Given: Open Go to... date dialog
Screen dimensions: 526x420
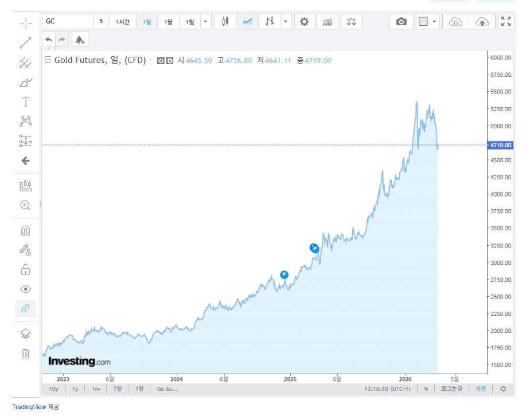Looking at the screenshot, I should coord(167,389).
